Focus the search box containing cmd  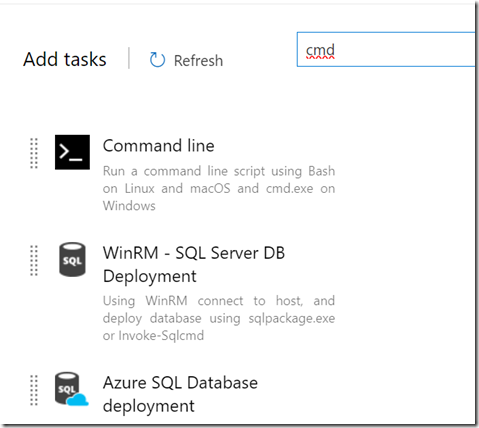point(386,49)
